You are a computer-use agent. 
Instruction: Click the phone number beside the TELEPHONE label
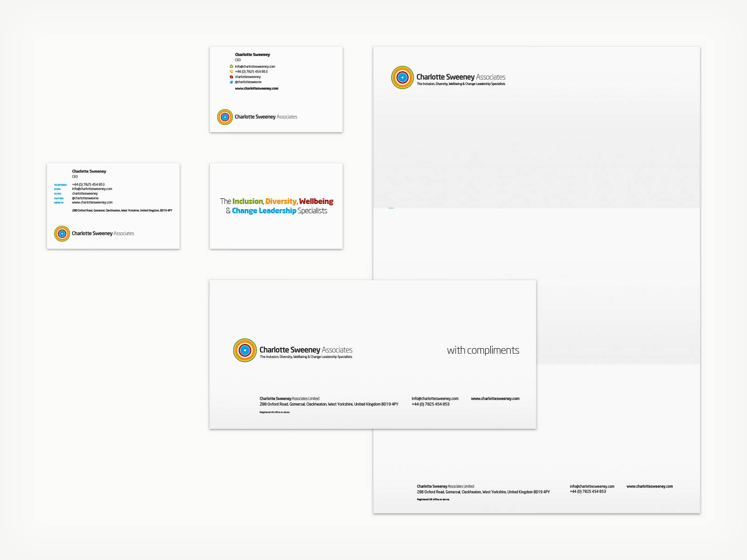[x=88, y=185]
